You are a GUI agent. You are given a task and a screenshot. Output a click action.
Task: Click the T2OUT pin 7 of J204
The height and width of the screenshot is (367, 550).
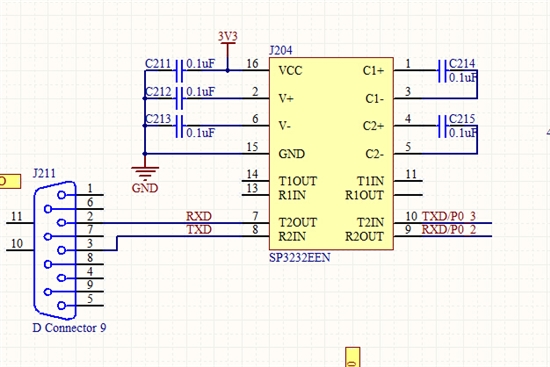click(x=255, y=222)
